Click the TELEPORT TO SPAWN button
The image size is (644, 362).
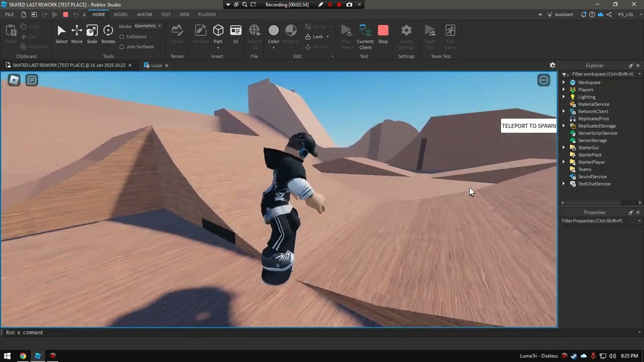pos(529,126)
